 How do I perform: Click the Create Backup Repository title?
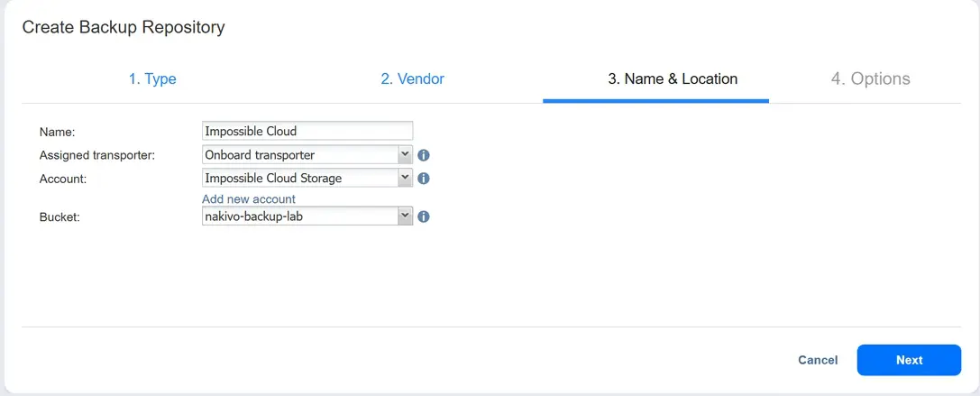[x=124, y=28]
